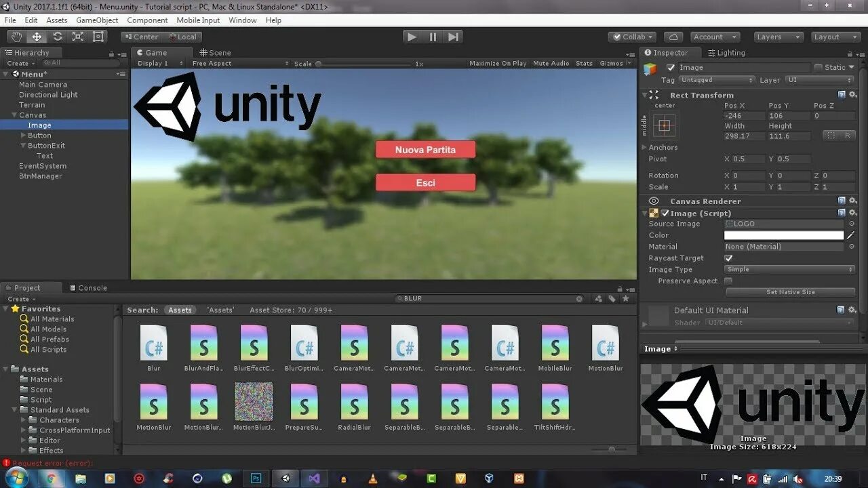
Task: Save search to favorites star
Action: (x=625, y=298)
